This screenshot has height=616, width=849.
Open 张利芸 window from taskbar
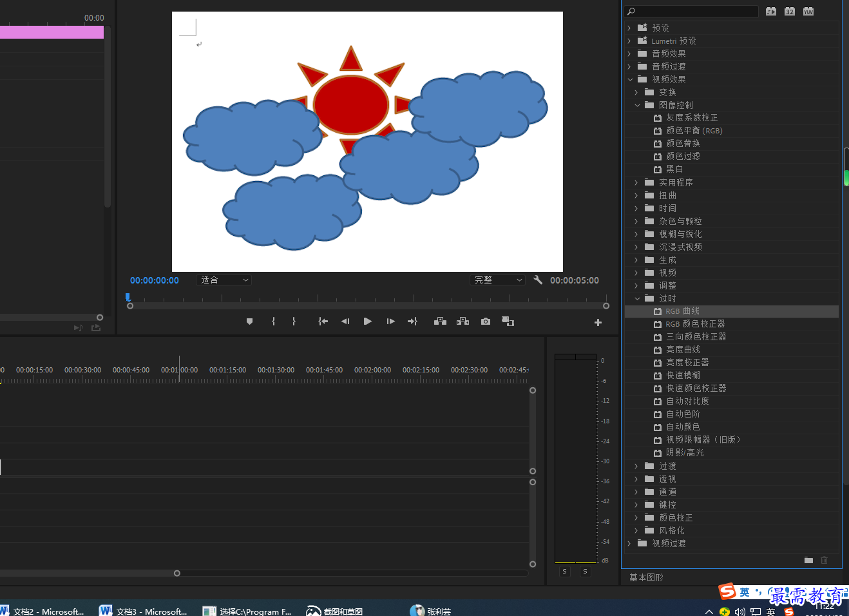(430, 611)
